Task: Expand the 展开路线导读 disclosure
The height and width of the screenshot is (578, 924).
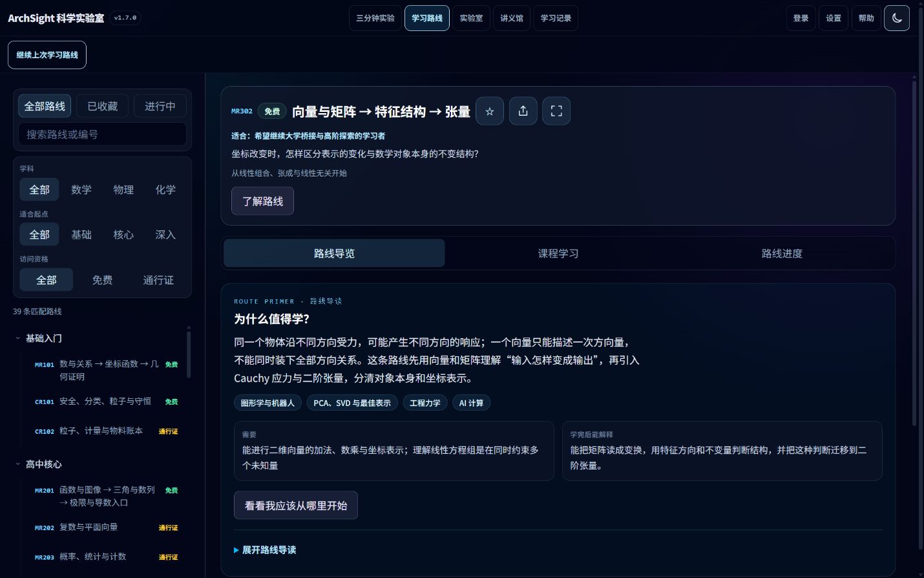Action: click(x=265, y=550)
